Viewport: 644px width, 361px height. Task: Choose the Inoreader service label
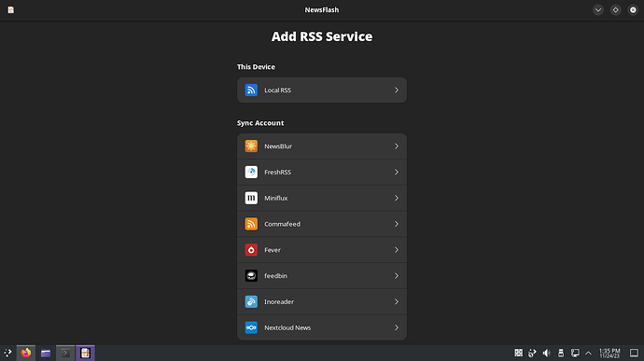coord(279,302)
